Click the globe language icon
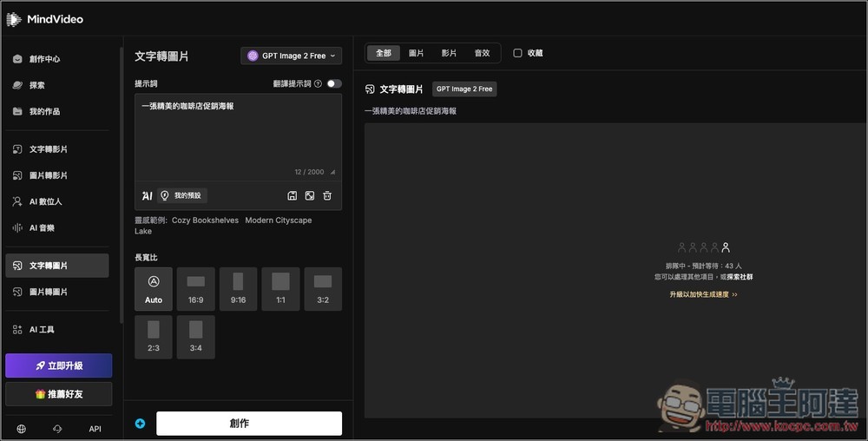Screen dimensions: 868x441 click(x=21, y=429)
